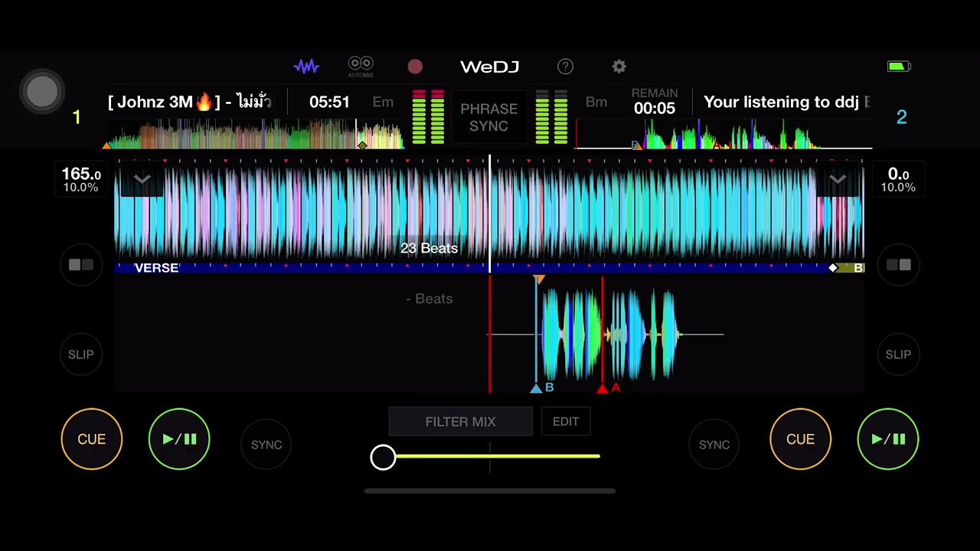The height and width of the screenshot is (551, 980).
Task: Click the deck 1 time display 05:51
Action: 329,102
